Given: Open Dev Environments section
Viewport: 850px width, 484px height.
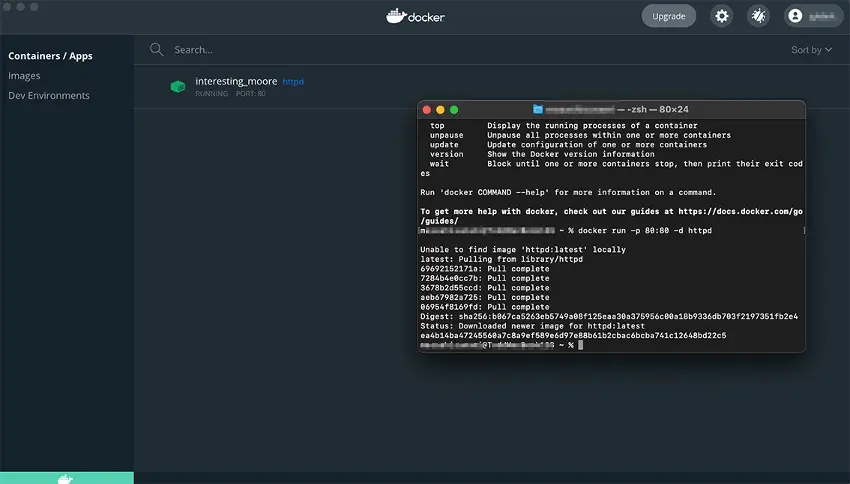Looking at the screenshot, I should (x=49, y=95).
